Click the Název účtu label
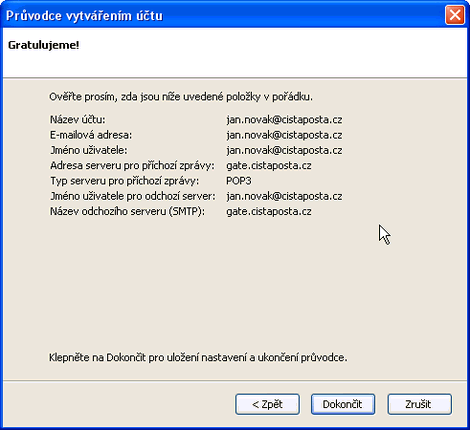 point(78,119)
